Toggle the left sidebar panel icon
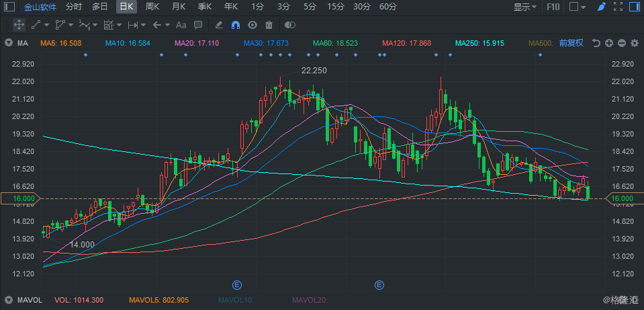 [9, 7]
